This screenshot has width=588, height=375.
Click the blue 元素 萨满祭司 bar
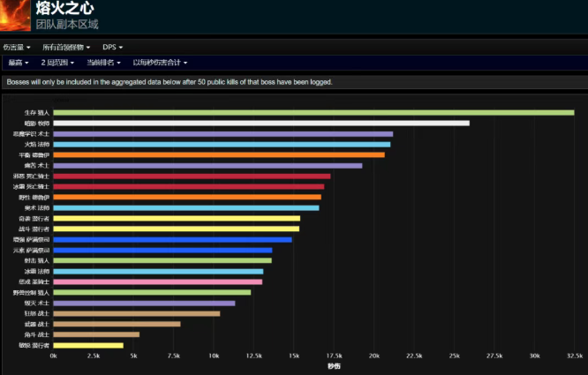pyautogui.click(x=162, y=250)
